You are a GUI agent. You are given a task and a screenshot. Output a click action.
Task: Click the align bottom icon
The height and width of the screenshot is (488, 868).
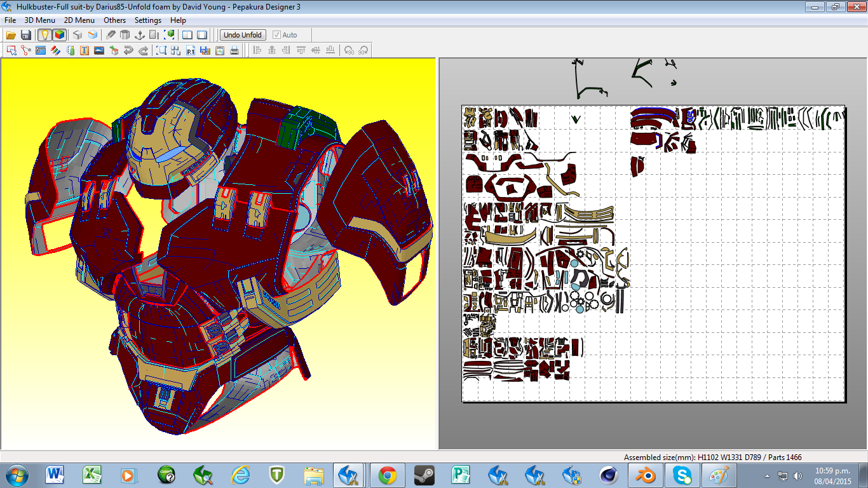(x=330, y=50)
